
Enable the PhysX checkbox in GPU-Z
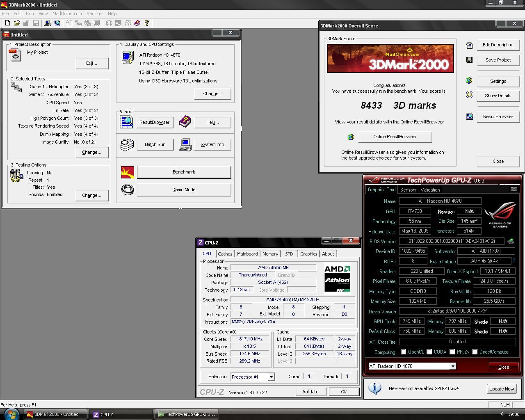452,352
